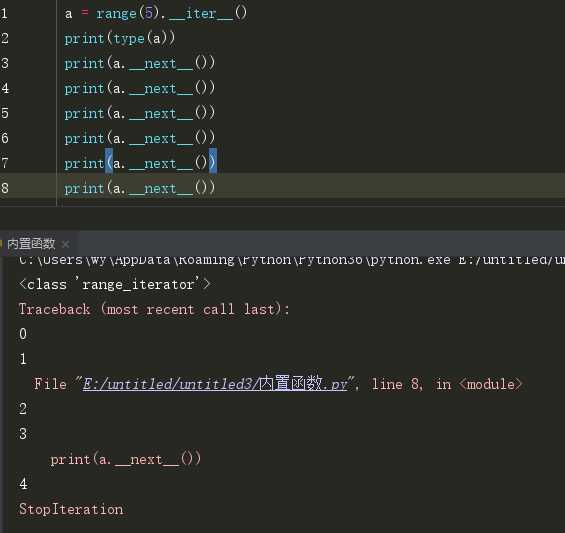The image size is (565, 533).
Task: Click the python.exe command path output line
Action: [x=292, y=260]
